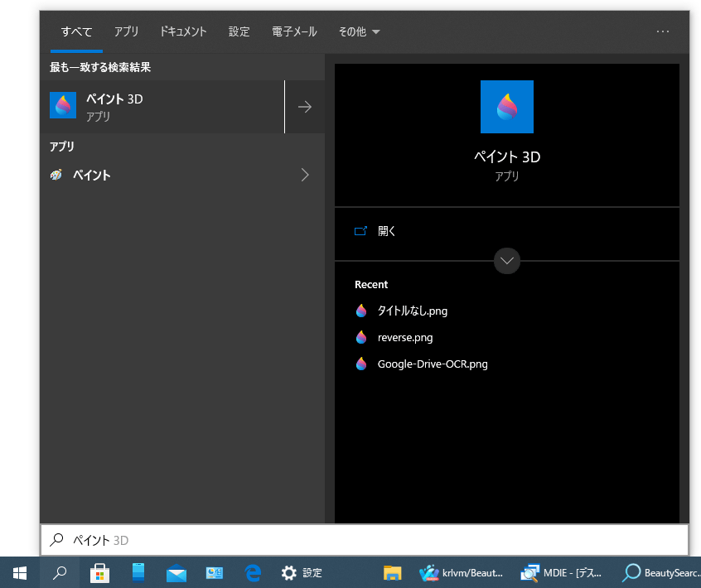Click the taskbar search button

click(60, 573)
